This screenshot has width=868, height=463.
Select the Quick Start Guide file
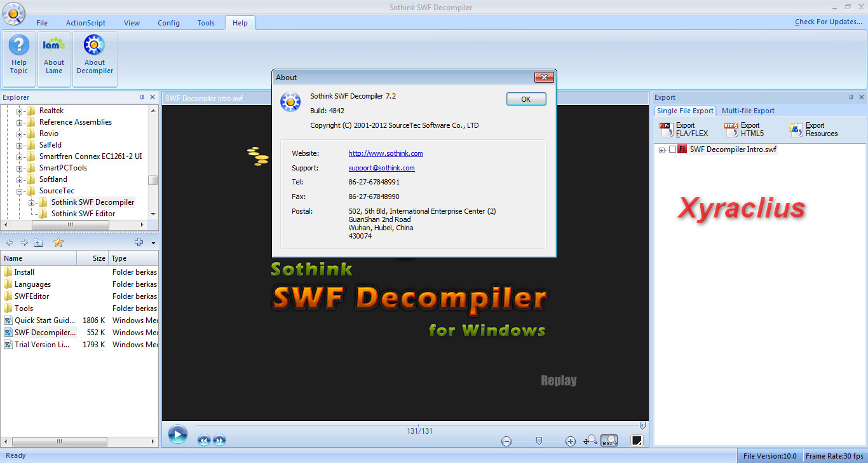44,321
